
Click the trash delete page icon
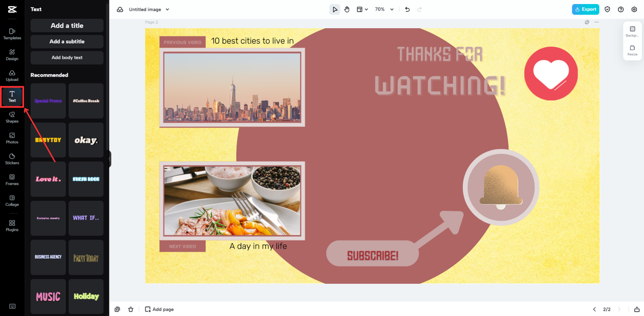pos(131,309)
